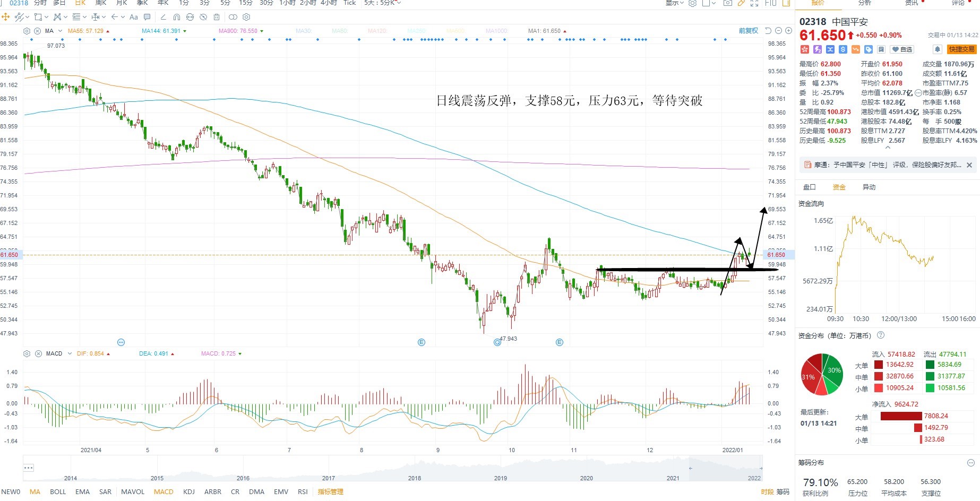
Task: Open chart settings gear at top right
Action: pyautogui.click(x=692, y=3)
